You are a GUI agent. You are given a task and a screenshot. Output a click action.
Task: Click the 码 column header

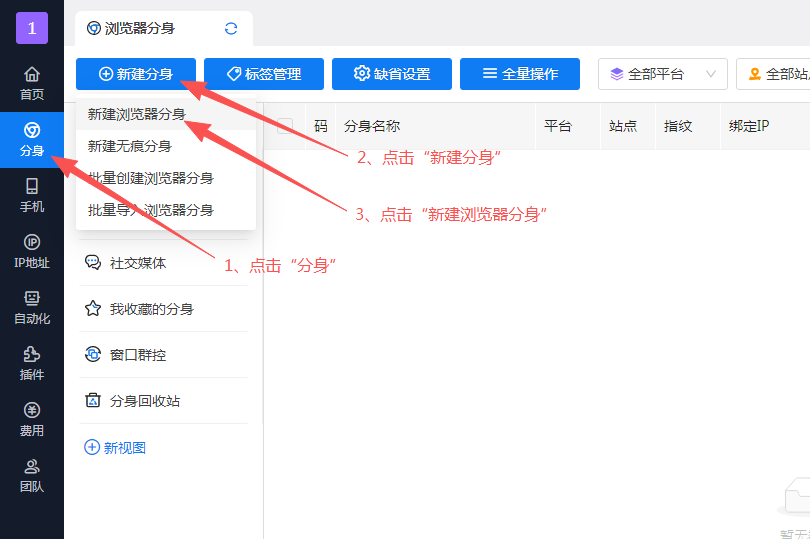click(x=321, y=126)
